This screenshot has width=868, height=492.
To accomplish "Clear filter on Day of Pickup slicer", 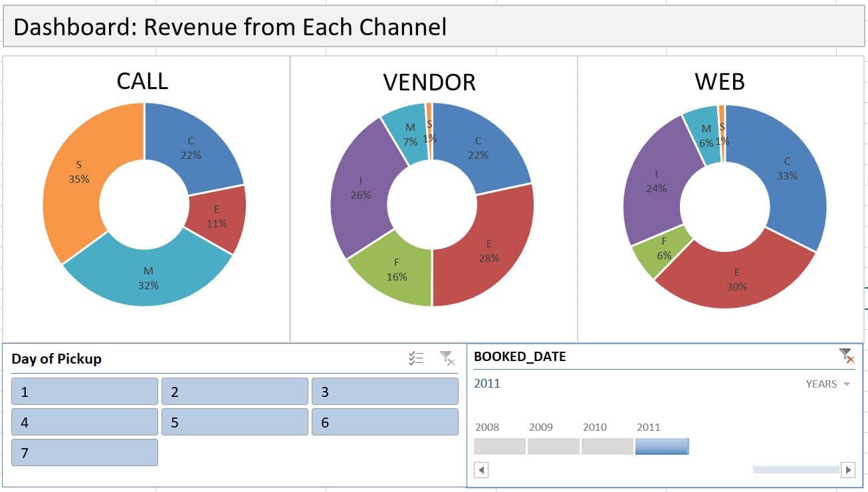I will [x=447, y=359].
